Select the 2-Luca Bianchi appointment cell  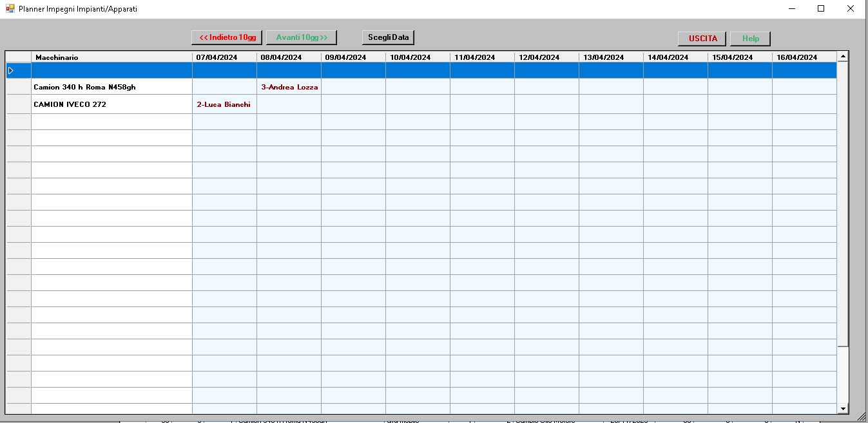click(224, 104)
